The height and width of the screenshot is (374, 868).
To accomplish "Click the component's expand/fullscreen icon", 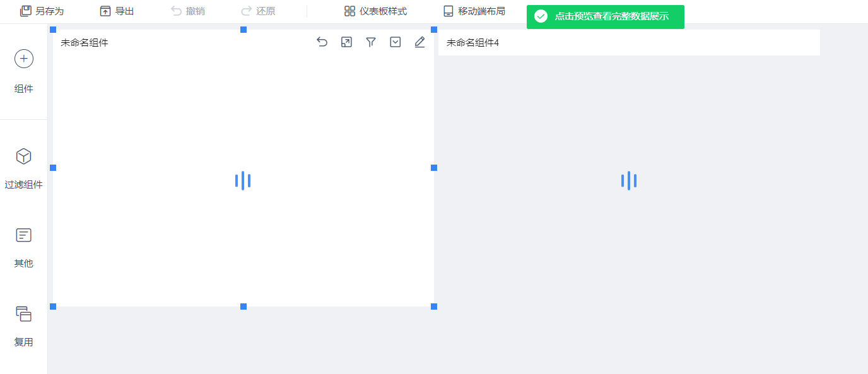I will [x=346, y=42].
